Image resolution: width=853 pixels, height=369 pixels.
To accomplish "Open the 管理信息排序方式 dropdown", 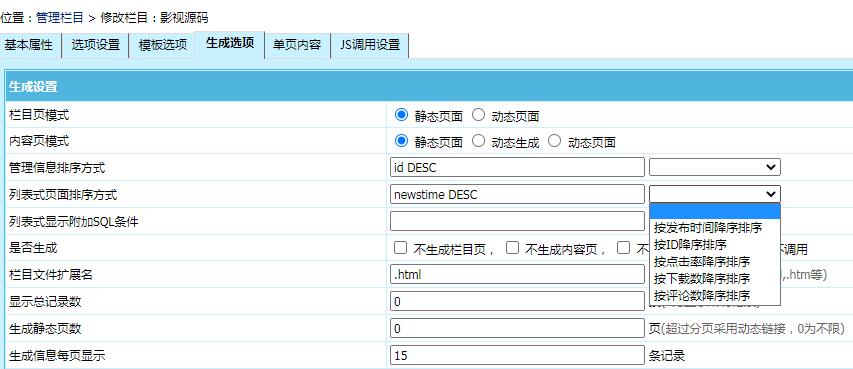I will coord(715,167).
